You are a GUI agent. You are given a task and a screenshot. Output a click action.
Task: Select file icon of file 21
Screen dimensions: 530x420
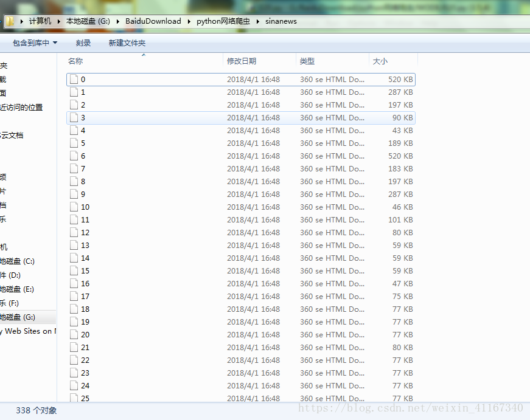(x=74, y=348)
